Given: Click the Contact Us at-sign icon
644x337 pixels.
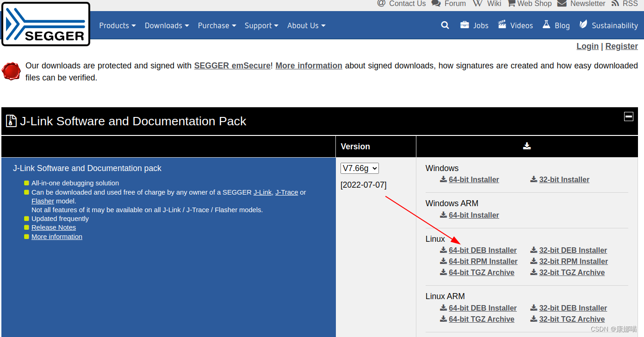Looking at the screenshot, I should (381, 3).
